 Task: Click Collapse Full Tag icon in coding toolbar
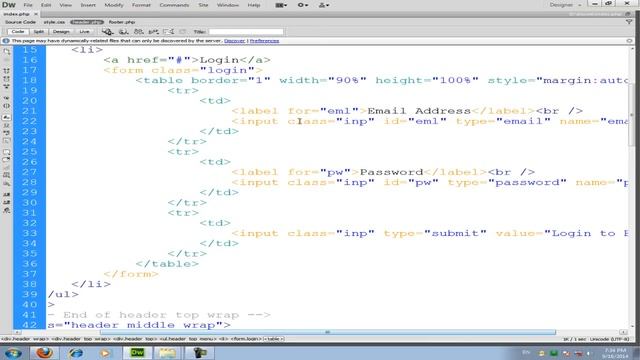[7, 71]
